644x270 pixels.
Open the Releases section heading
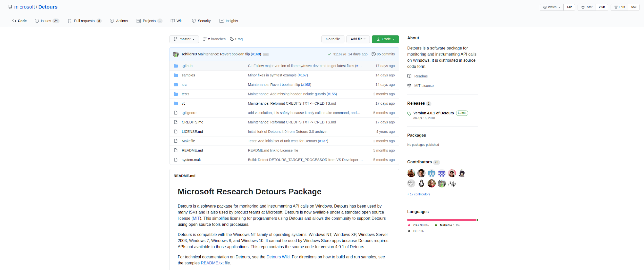[x=416, y=103]
